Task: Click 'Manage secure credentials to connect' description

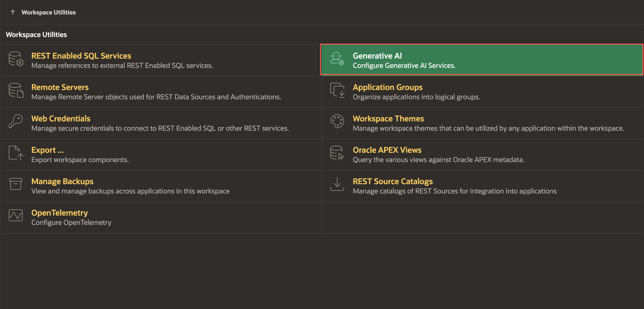Action: pyautogui.click(x=160, y=128)
